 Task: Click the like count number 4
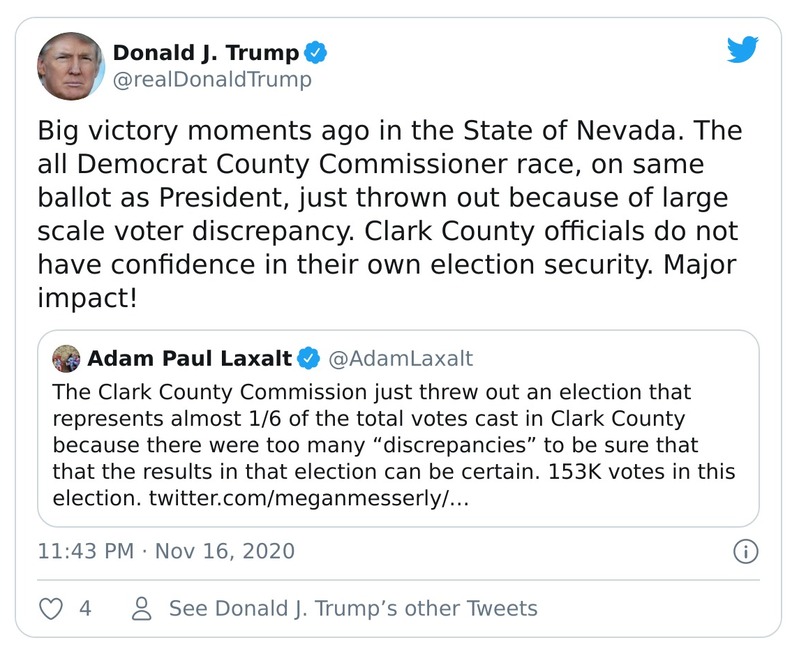[x=85, y=608]
